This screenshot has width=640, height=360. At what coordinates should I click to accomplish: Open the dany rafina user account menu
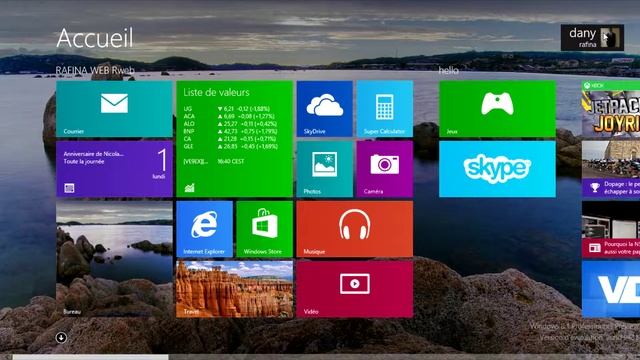[592, 38]
